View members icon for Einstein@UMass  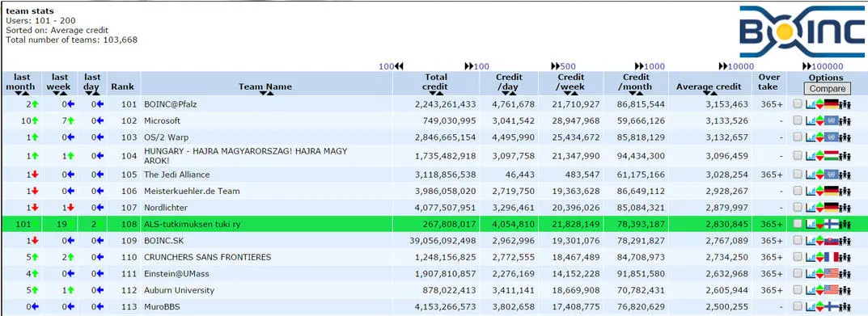click(845, 275)
